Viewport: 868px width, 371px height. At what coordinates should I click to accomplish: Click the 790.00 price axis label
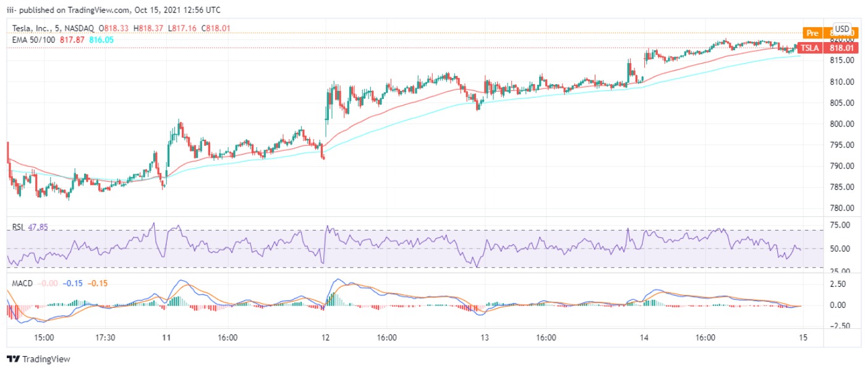[x=842, y=166]
